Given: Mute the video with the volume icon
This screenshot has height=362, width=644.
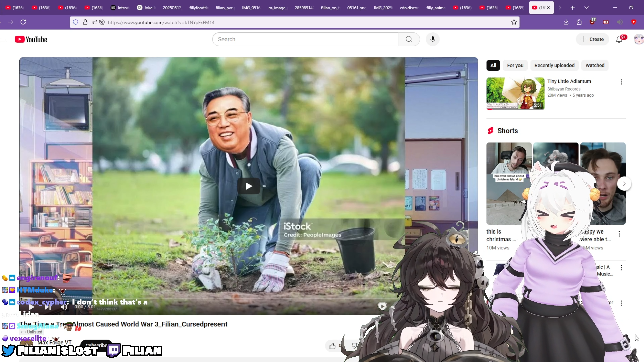Looking at the screenshot, I should (64, 307).
